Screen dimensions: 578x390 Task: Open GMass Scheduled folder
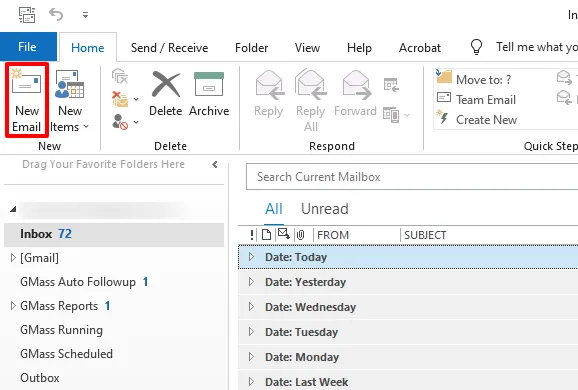coord(66,354)
